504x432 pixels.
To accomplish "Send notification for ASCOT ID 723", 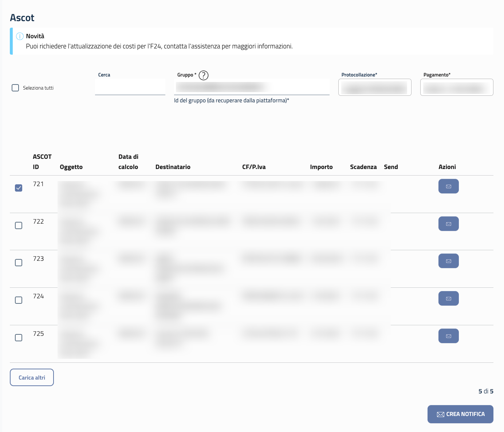I will (x=448, y=261).
